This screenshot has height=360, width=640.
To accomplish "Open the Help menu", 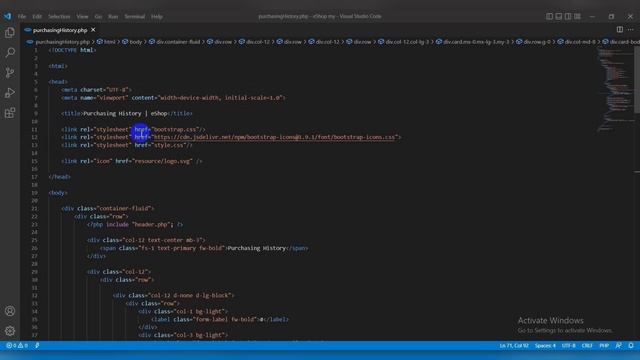I will 157,16.
